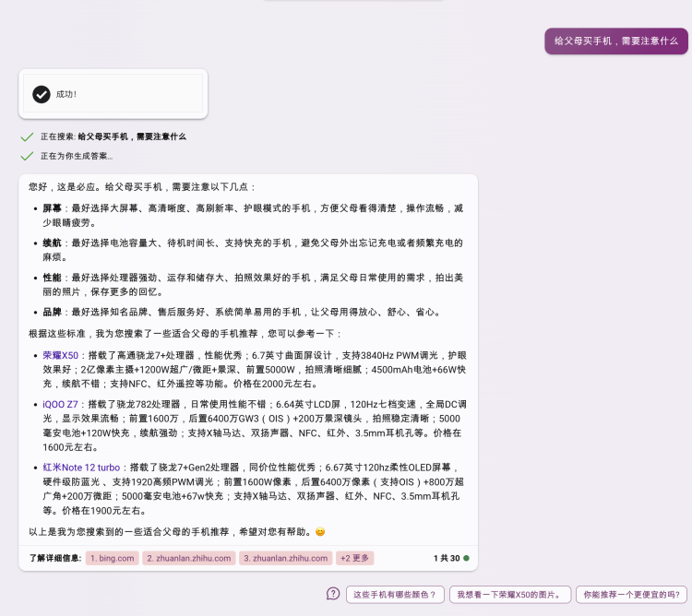
Task: Click the green check beside 正在为你生成答案
Action: [x=27, y=156]
